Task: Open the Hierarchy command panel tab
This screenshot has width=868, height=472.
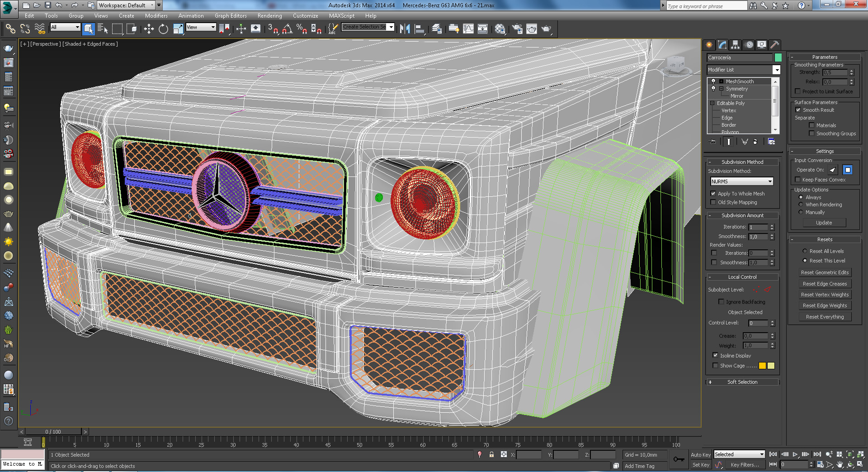Action: pos(736,45)
